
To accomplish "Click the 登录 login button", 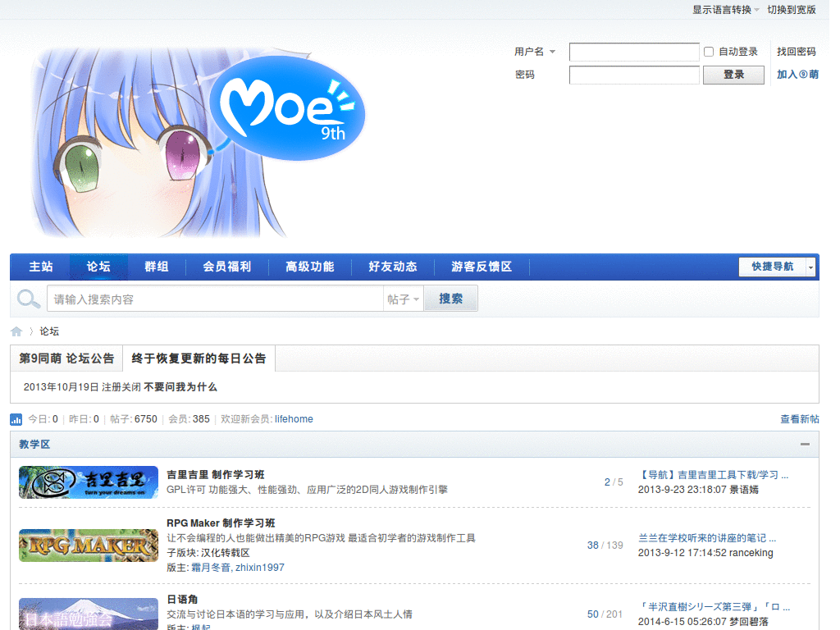I will click(733, 75).
